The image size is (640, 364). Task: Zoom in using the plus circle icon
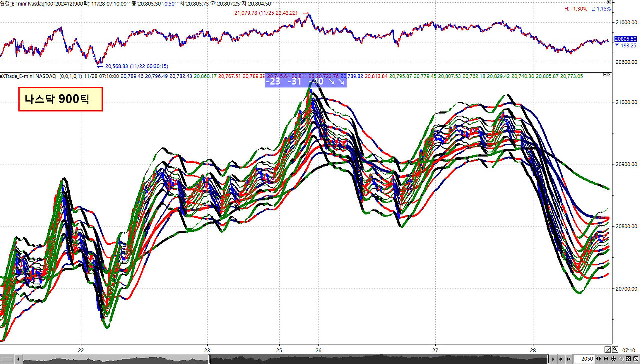tap(613, 359)
